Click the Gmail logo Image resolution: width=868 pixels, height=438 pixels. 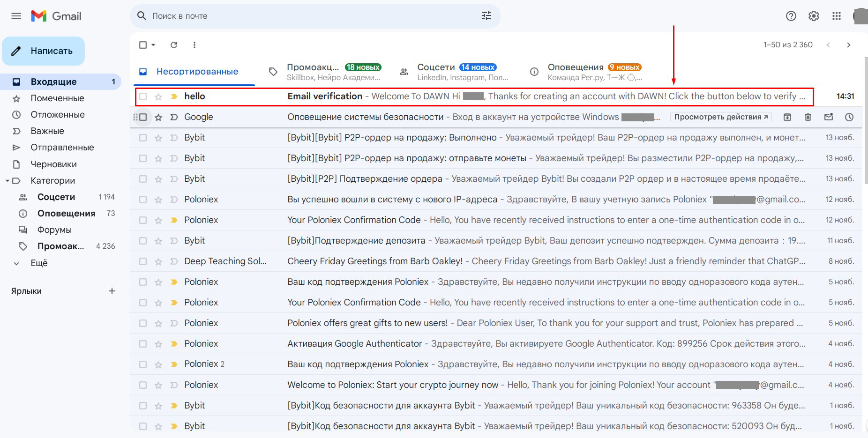56,16
